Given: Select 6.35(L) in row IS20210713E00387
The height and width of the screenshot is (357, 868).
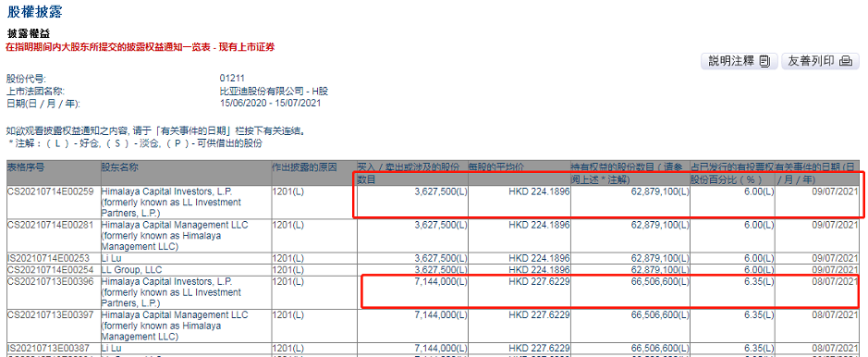Looking at the screenshot, I should click(759, 349).
